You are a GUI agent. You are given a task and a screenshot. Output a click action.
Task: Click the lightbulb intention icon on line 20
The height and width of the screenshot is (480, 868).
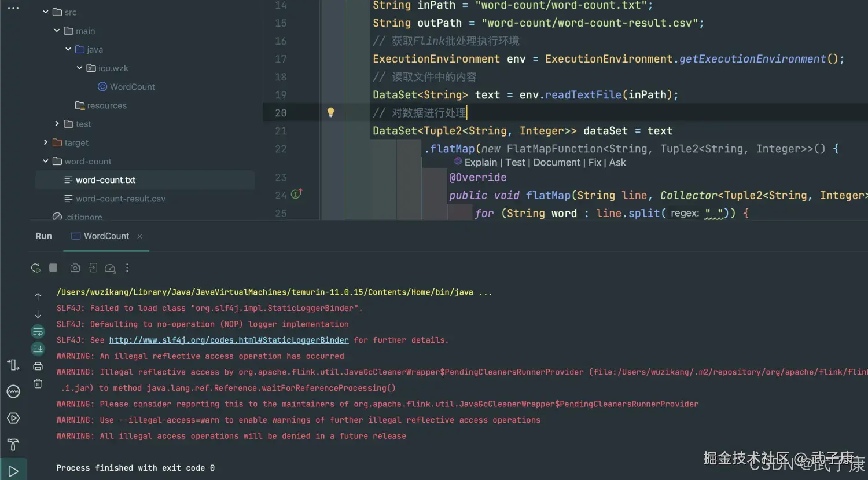[330, 112]
